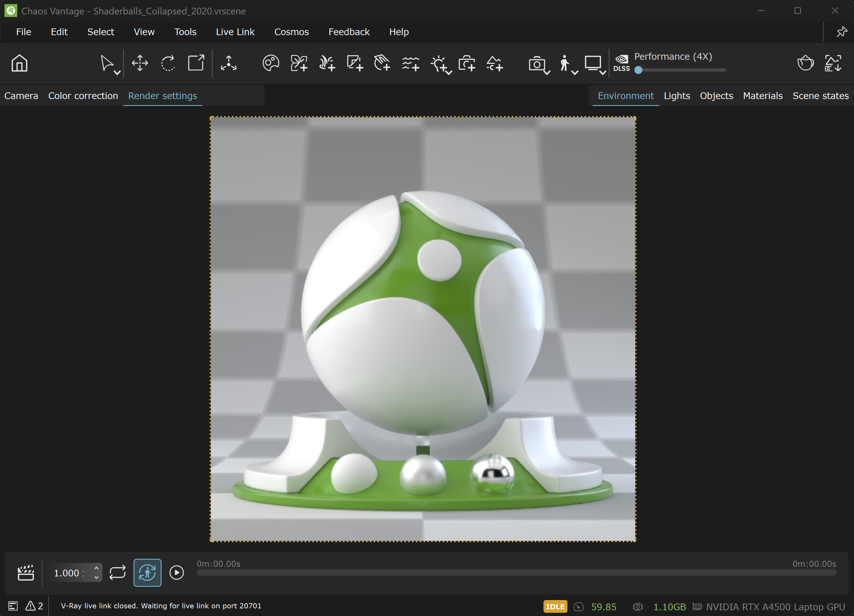The width and height of the screenshot is (854, 616).
Task: Click the display monitor icon
Action: (x=593, y=63)
